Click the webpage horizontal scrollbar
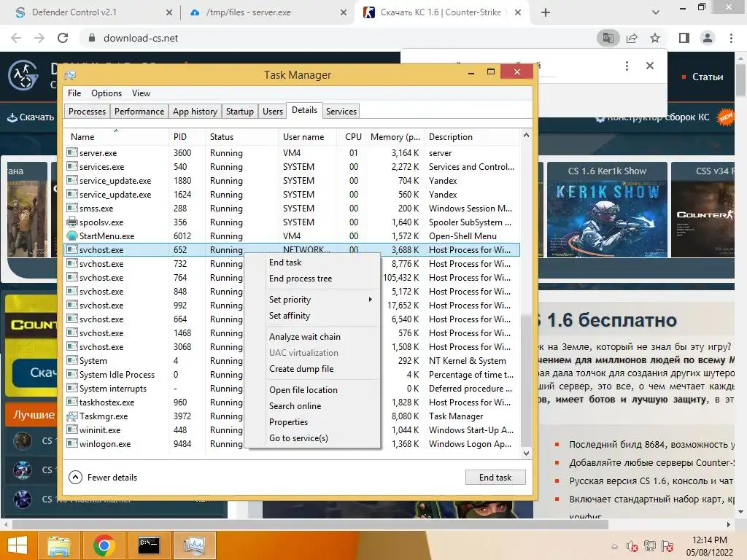The image size is (747, 560). [309, 524]
